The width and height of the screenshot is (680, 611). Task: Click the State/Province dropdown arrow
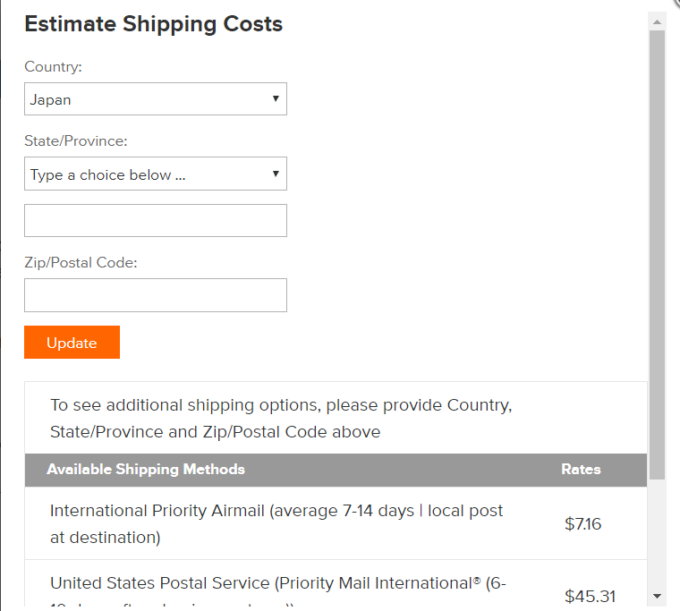[275, 174]
